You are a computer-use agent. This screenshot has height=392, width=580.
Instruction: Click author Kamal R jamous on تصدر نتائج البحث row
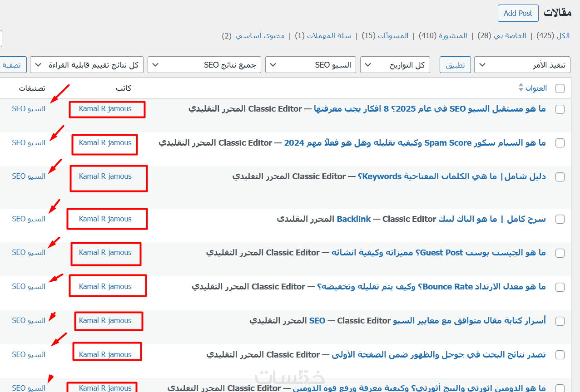(105, 355)
